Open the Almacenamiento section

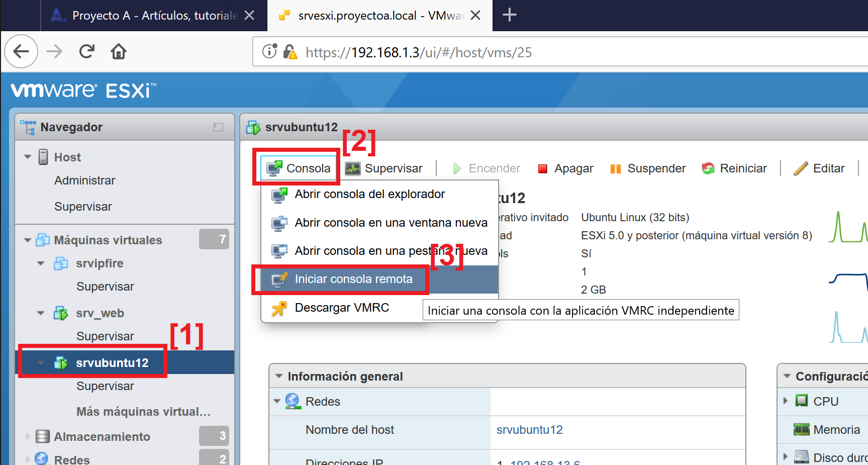(102, 436)
